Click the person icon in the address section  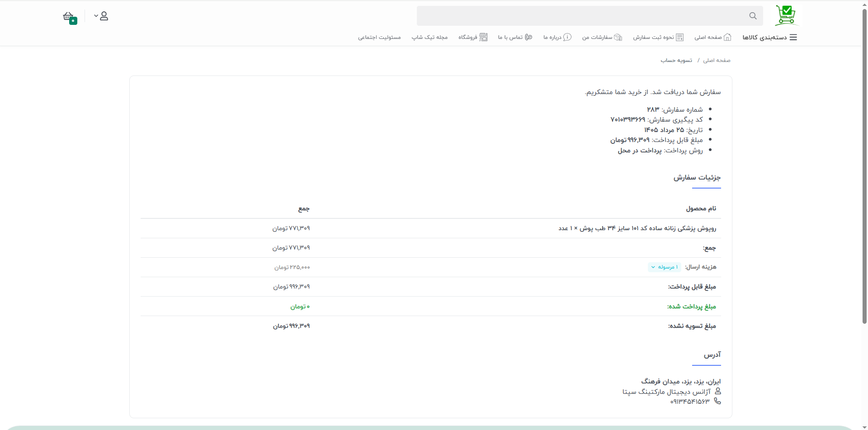tap(717, 391)
